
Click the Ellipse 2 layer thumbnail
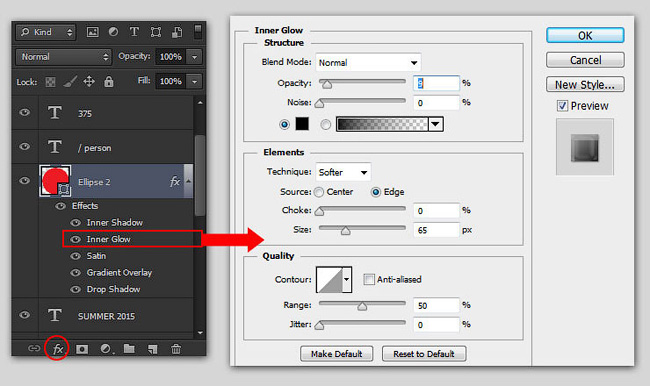55,181
